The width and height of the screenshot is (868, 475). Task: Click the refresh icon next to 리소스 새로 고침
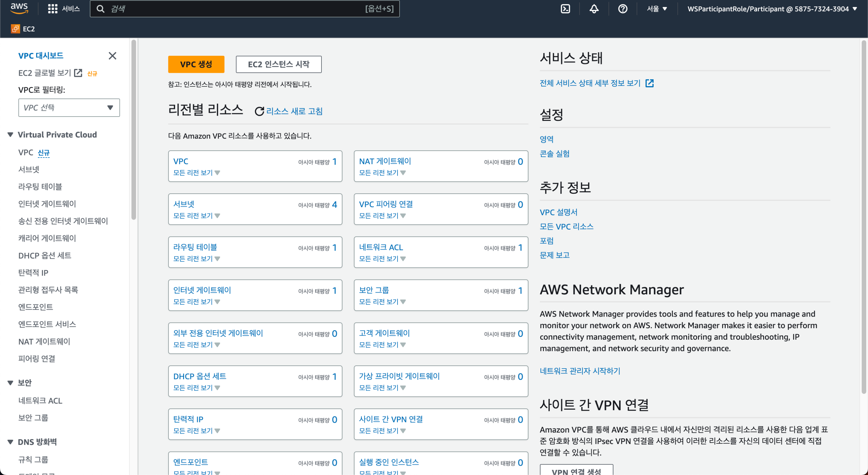(259, 111)
